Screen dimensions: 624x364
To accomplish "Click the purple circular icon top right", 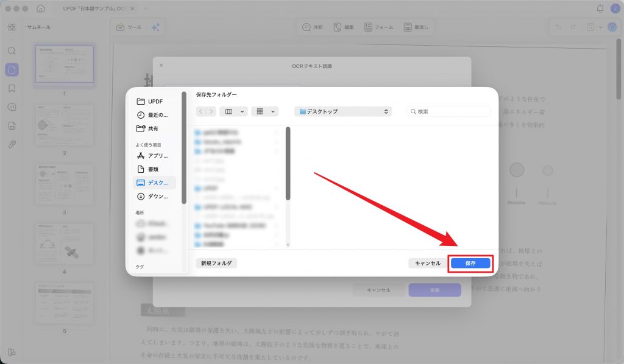I will click(612, 27).
